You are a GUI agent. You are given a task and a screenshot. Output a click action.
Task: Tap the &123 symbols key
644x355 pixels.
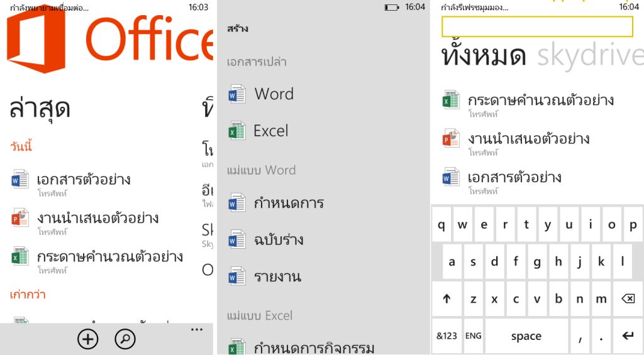tap(447, 336)
